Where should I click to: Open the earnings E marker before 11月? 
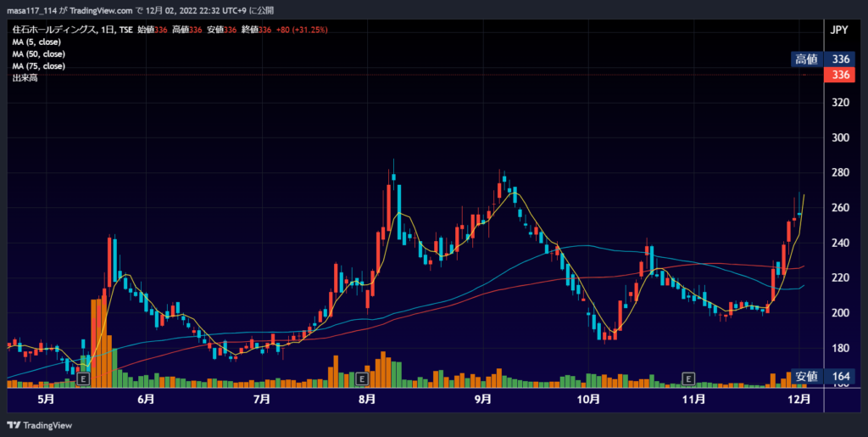[x=688, y=378]
